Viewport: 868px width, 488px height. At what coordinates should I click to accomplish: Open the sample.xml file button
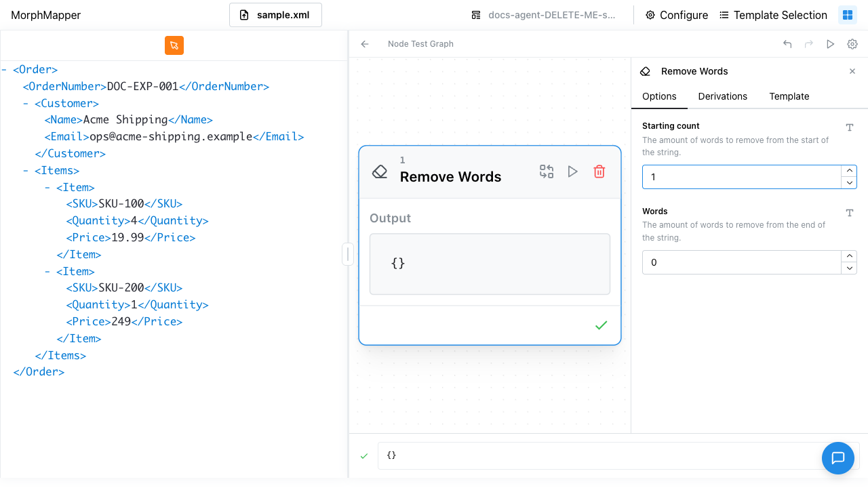pos(275,15)
